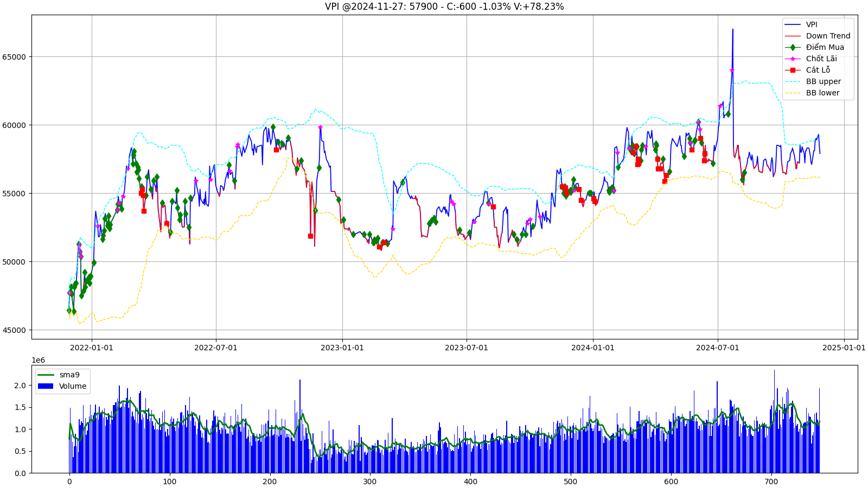Screen dimensions: 868x488
Task: Click the 50000 price axis tick label
Action: click(15, 262)
